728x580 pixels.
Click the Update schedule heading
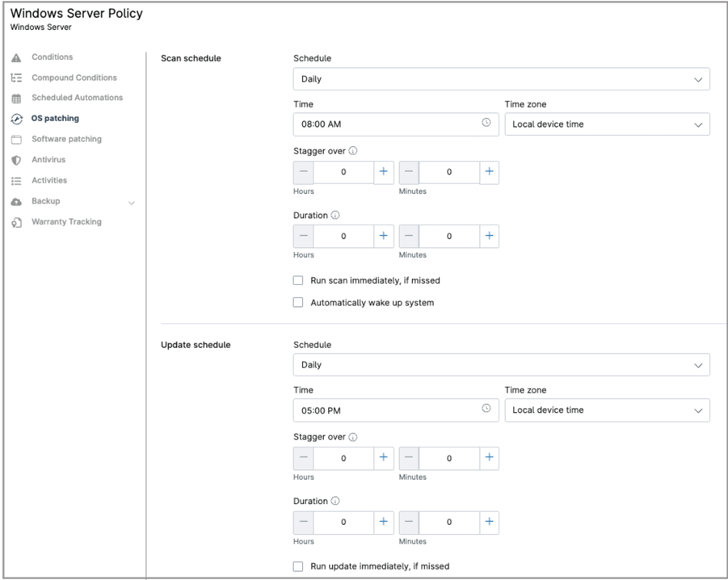(196, 345)
